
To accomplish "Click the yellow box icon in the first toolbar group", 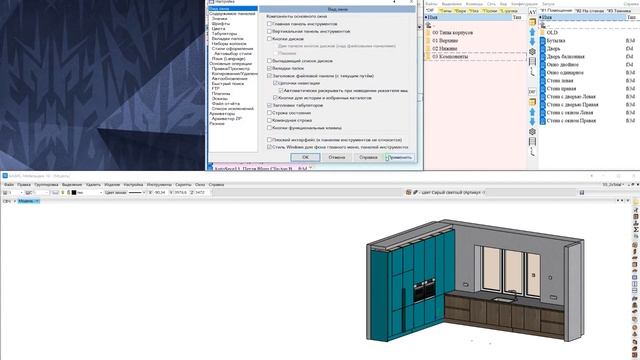I will tap(532, 22).
